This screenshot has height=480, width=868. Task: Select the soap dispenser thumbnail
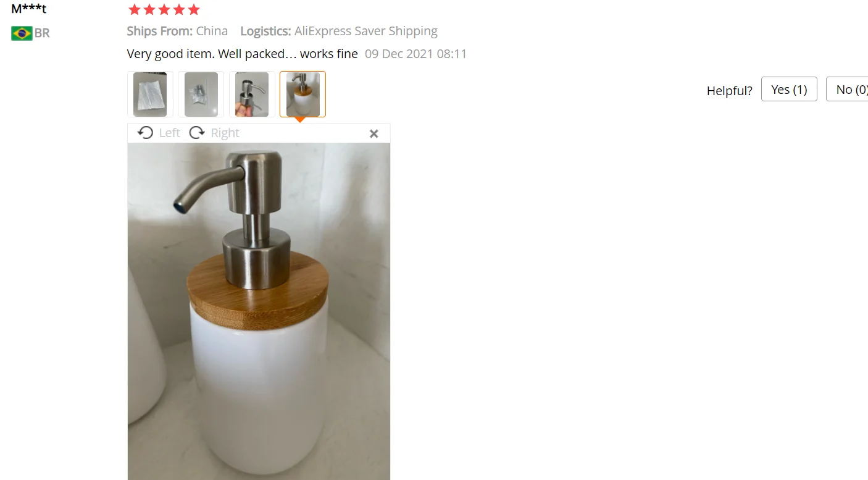point(303,94)
